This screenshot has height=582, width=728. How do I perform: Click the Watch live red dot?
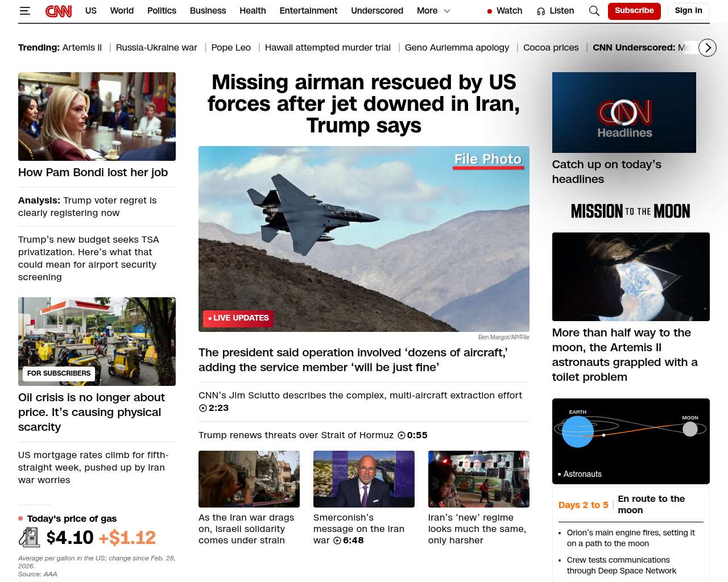tap(490, 11)
